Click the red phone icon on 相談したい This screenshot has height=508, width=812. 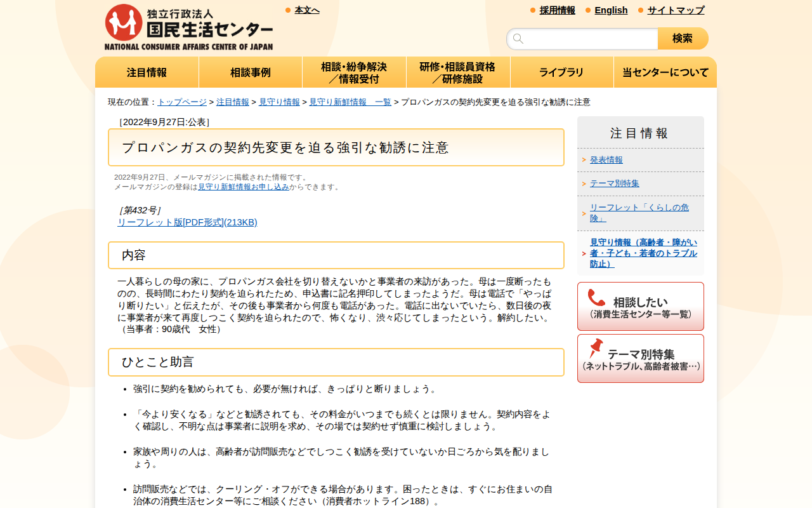point(596,298)
